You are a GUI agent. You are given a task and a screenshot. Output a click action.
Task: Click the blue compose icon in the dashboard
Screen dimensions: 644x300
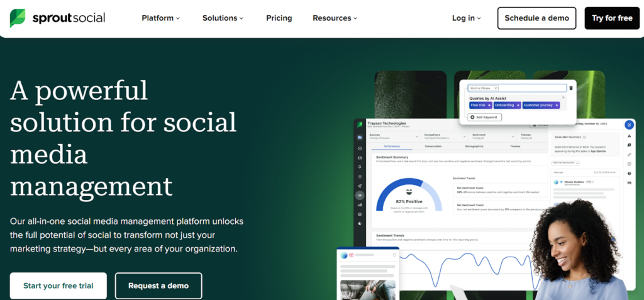(x=629, y=125)
